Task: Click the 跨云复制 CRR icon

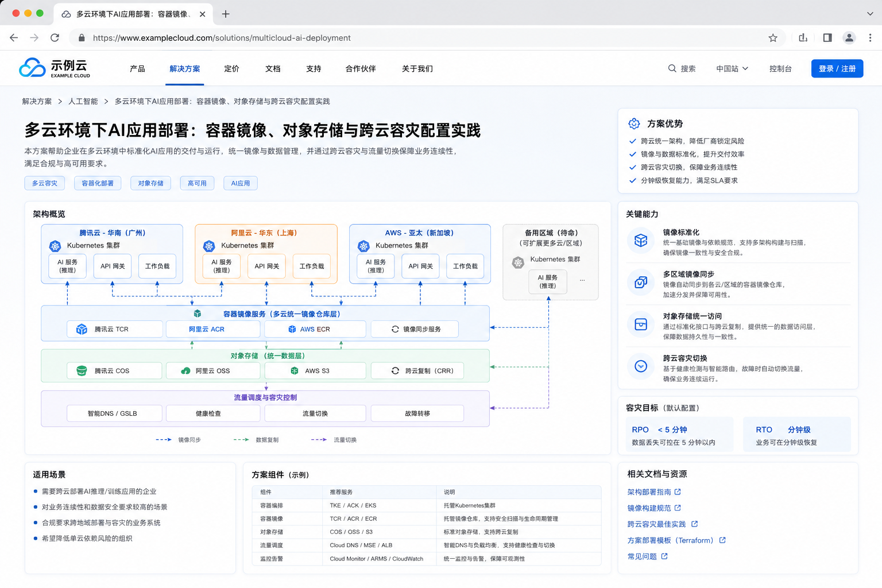Action: pyautogui.click(x=395, y=371)
